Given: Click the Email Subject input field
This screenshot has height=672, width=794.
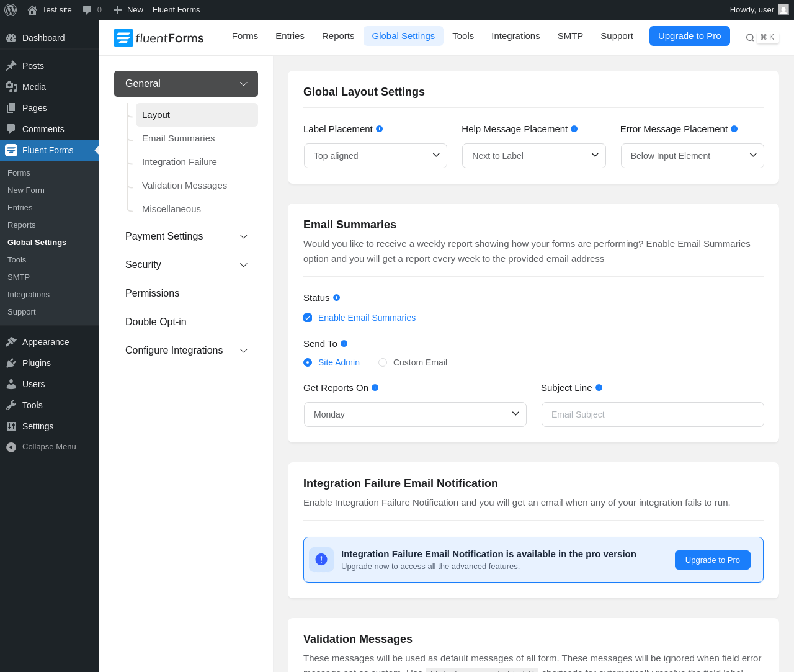Looking at the screenshot, I should pos(652,414).
